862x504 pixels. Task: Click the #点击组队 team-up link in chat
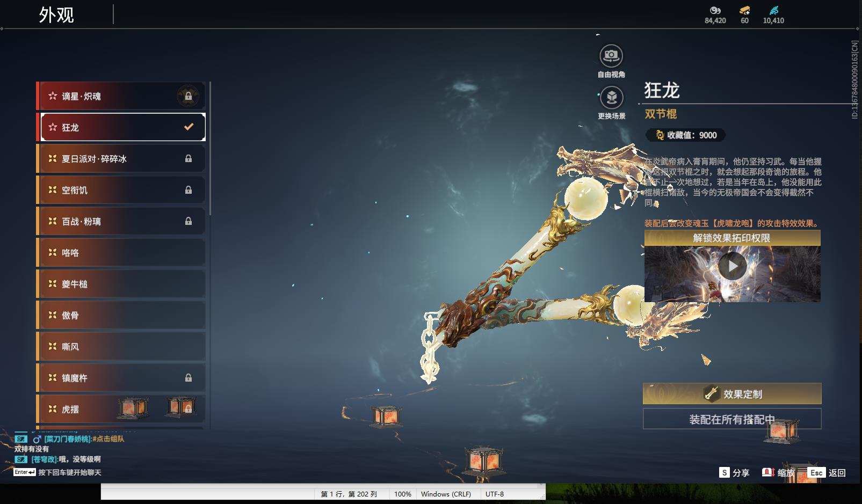pos(108,439)
